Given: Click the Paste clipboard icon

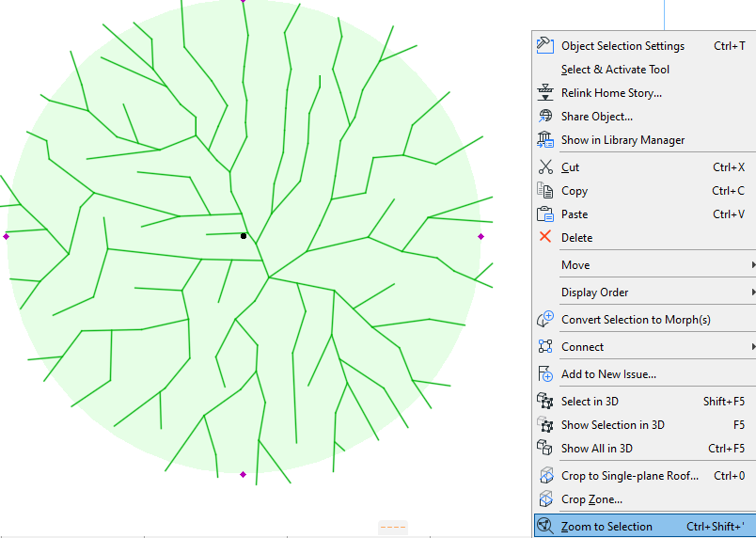Looking at the screenshot, I should coord(545,214).
